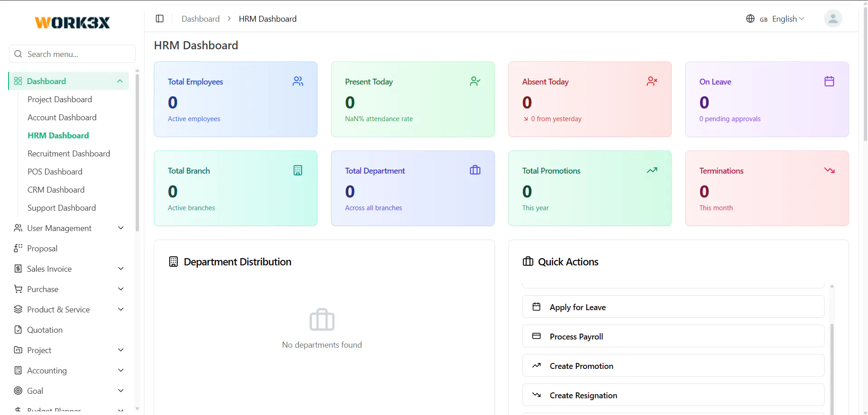
Task: Click the Terminations card title
Action: point(721,171)
